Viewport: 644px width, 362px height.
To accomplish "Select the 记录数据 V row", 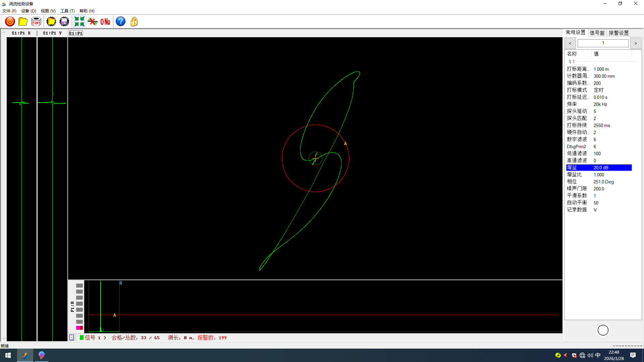I will 599,210.
